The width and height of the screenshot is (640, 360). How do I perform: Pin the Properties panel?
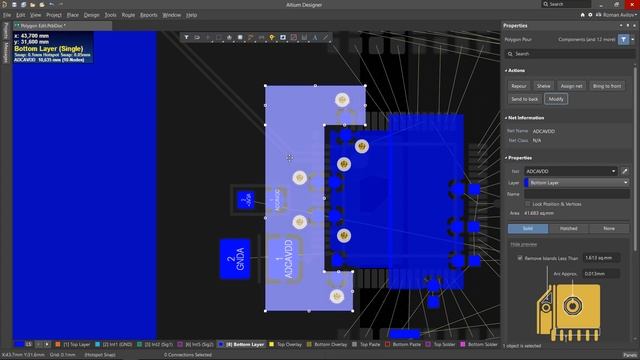628,25
